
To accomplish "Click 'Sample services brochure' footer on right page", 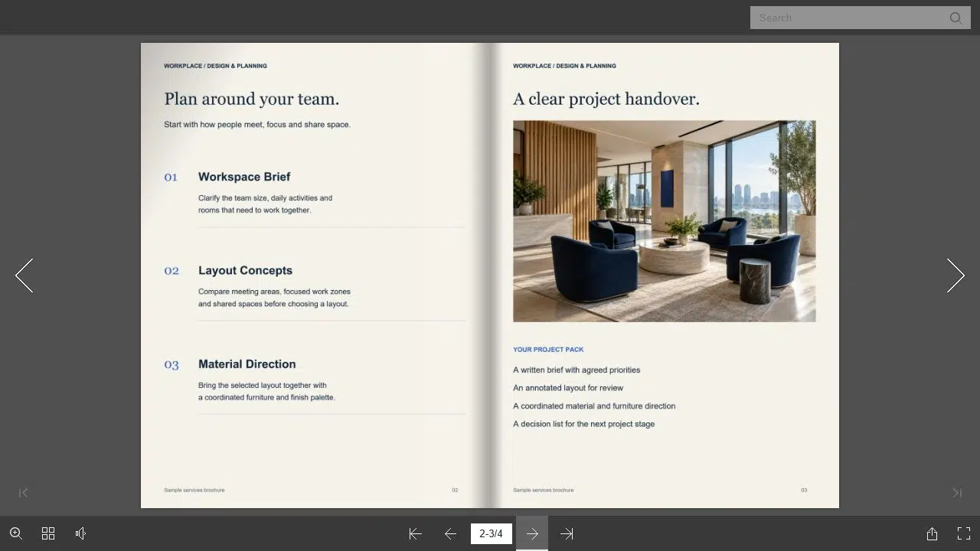I will (543, 490).
